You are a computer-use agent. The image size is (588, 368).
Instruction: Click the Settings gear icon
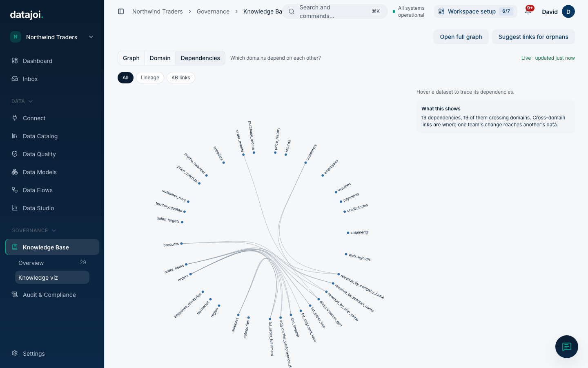point(15,353)
